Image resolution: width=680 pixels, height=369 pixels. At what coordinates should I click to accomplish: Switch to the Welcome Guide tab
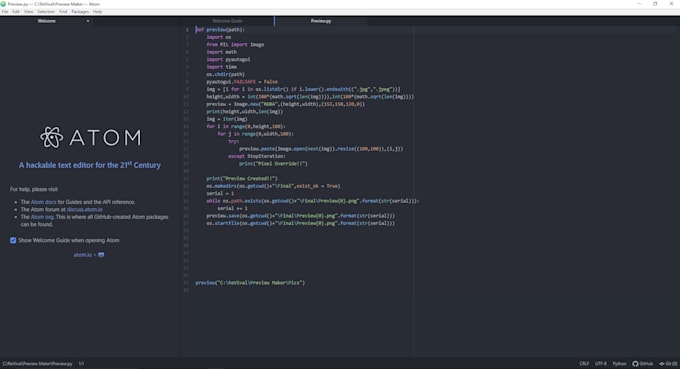[227, 21]
